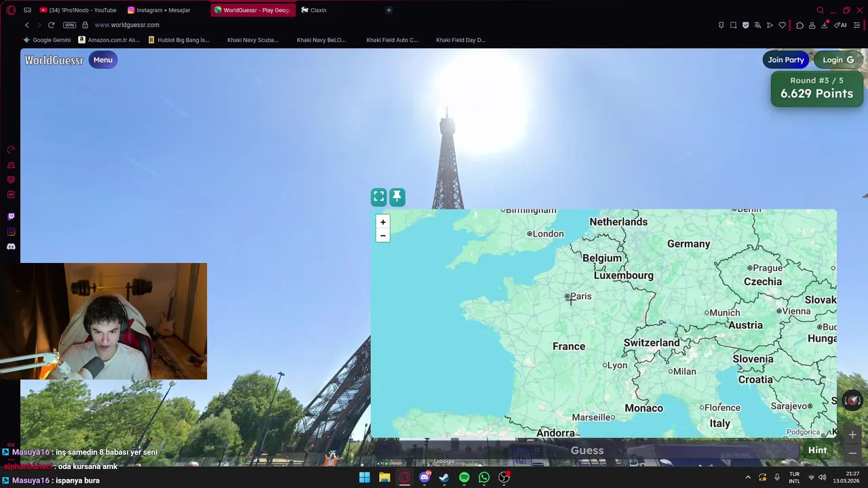This screenshot has height=488, width=868.
Task: Zoom in street view with plus
Action: click(852, 435)
